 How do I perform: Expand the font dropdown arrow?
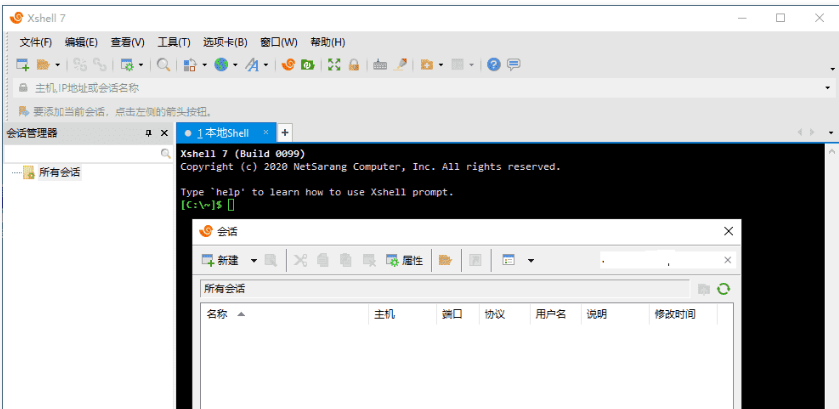tap(266, 65)
